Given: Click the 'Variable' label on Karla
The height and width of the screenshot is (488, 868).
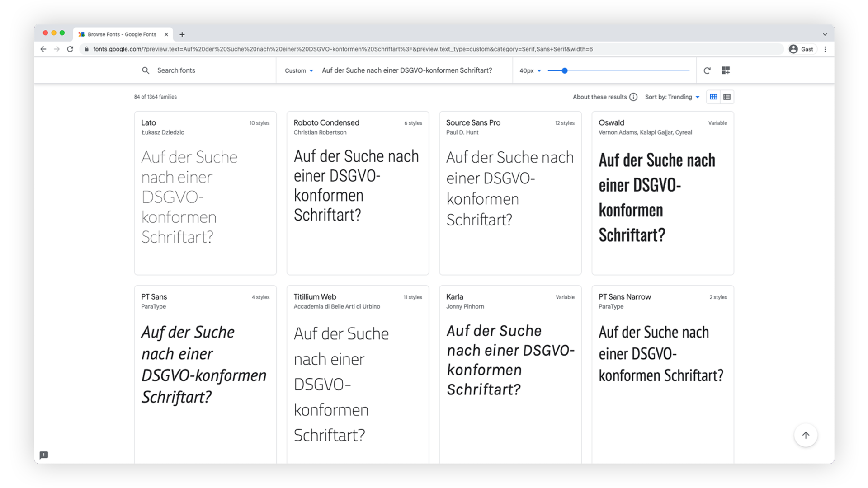Looking at the screenshot, I should (565, 297).
